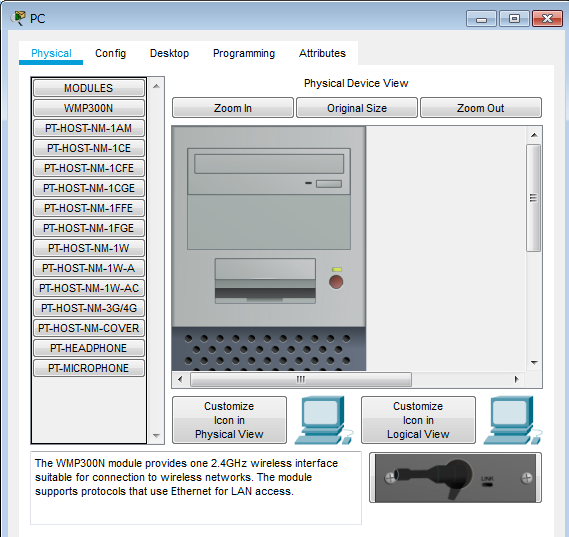This screenshot has height=537, width=569.
Task: Click the optical drive eject button
Action: pyautogui.click(x=328, y=184)
